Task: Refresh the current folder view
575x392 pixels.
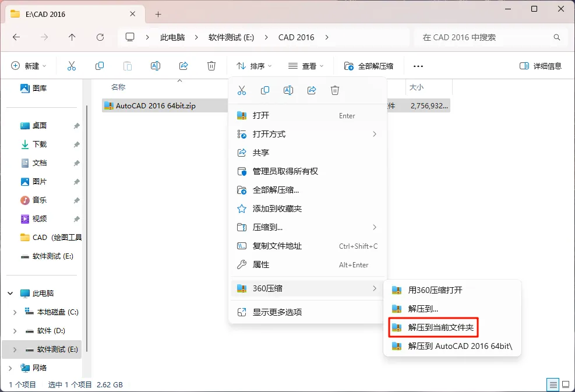Action: (x=100, y=37)
